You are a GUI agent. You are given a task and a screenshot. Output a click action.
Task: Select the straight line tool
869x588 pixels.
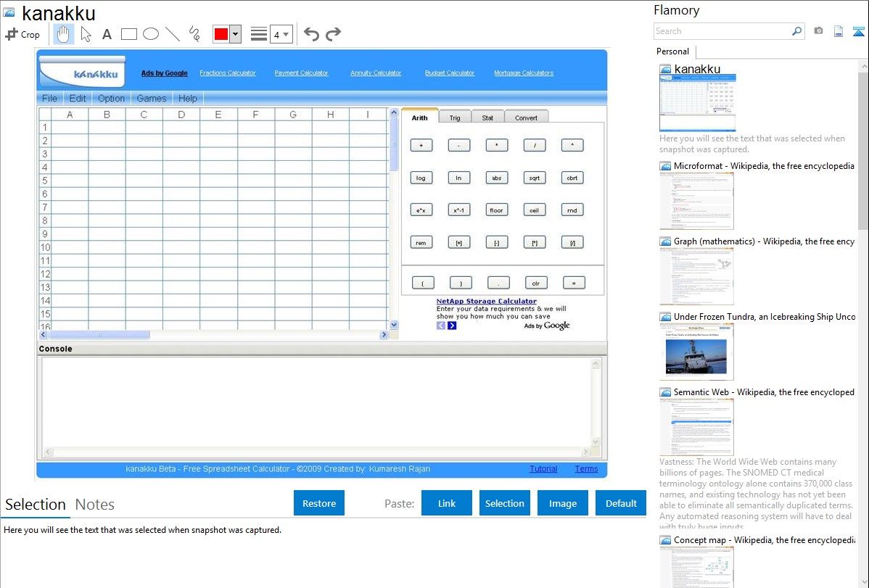pos(173,34)
